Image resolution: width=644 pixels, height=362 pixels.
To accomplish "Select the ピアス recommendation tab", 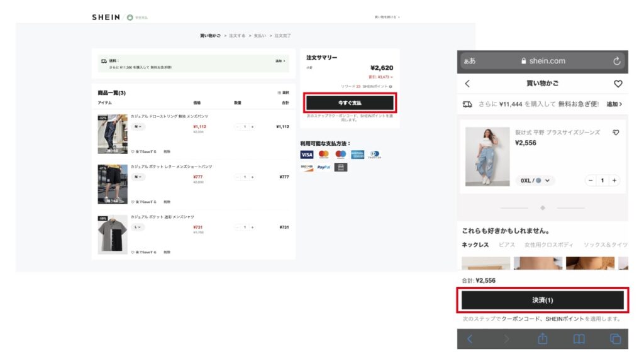I will [x=507, y=244].
